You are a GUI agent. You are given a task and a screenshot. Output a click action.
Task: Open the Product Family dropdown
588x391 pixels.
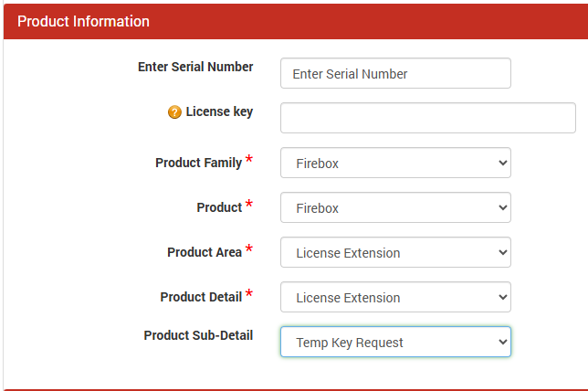pyautogui.click(x=394, y=164)
